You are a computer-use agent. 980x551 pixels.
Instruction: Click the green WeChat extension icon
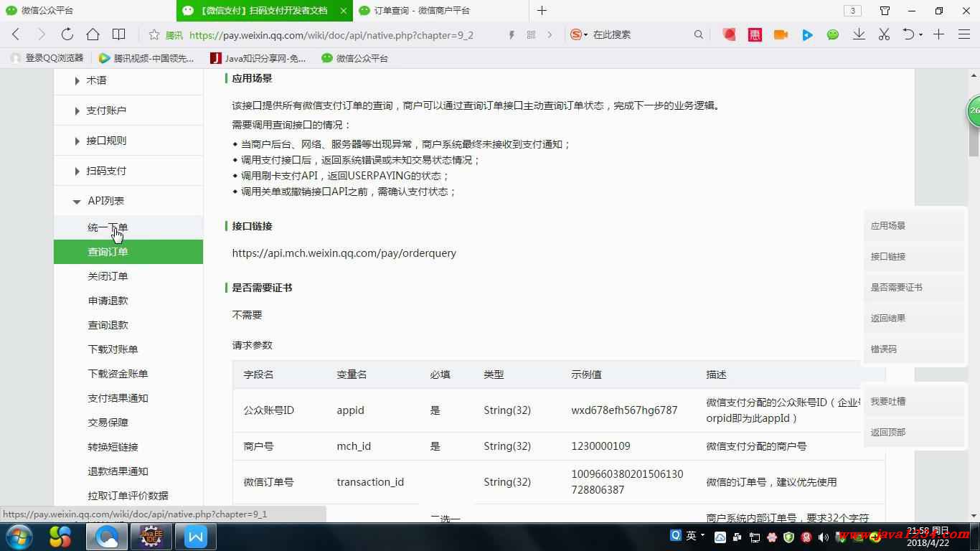833,34
